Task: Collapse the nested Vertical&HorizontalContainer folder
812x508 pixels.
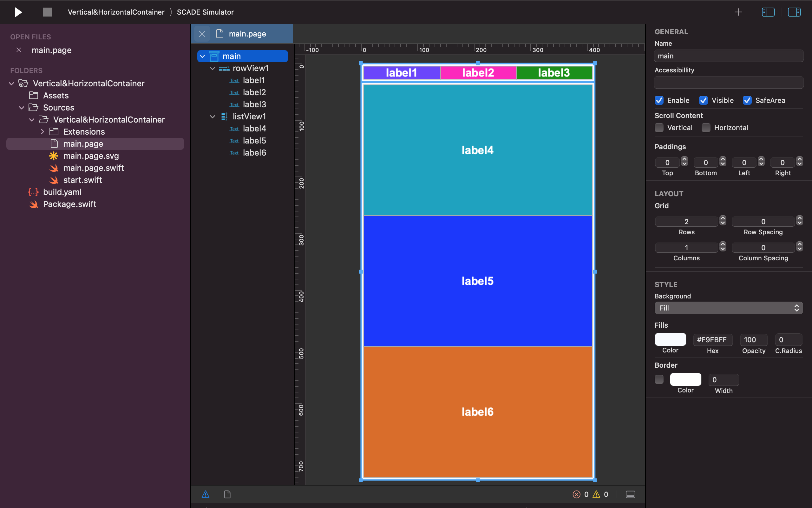Action: (x=31, y=120)
